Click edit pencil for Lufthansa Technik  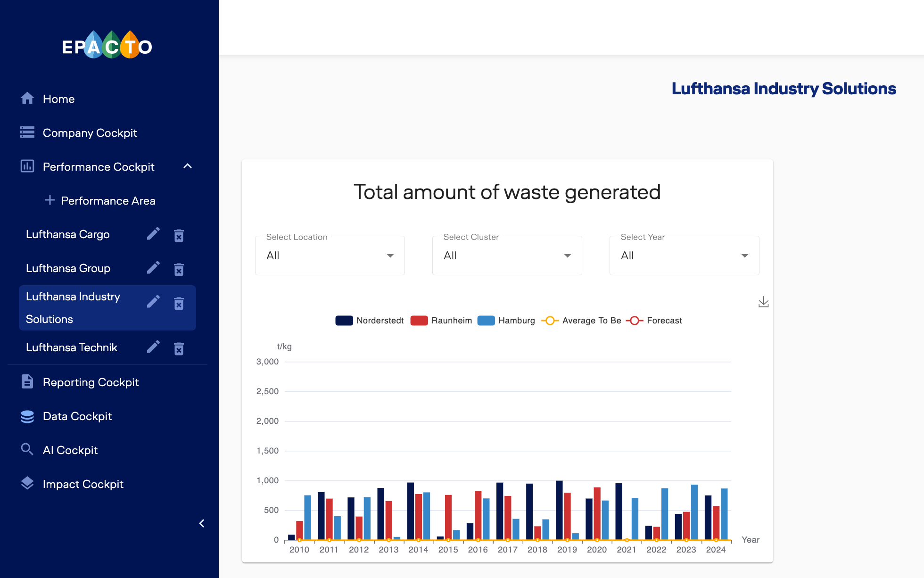[153, 347]
